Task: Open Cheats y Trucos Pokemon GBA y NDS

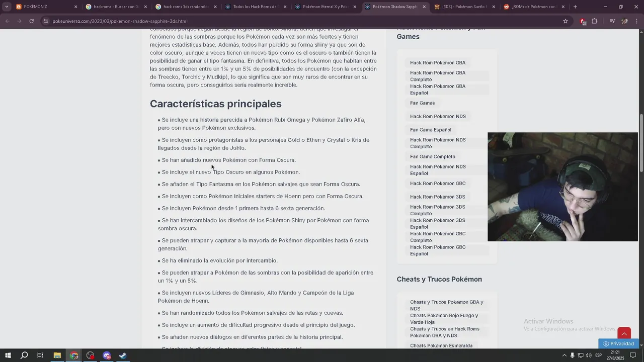Action: (x=446, y=305)
